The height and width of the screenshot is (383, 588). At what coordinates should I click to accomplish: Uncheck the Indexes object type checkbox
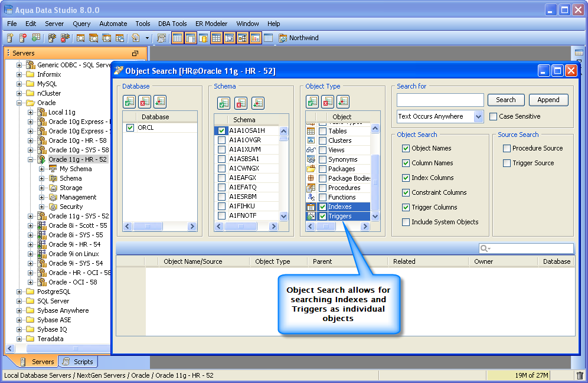322,207
